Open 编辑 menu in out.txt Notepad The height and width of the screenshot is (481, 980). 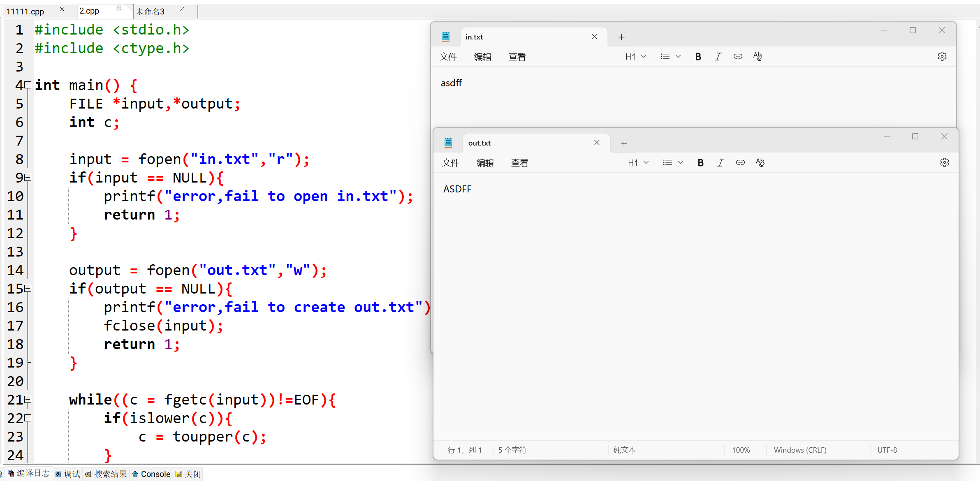click(x=485, y=163)
